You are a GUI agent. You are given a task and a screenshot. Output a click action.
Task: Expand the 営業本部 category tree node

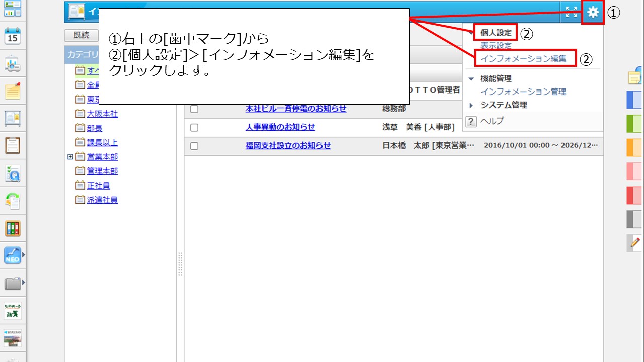pyautogui.click(x=70, y=157)
